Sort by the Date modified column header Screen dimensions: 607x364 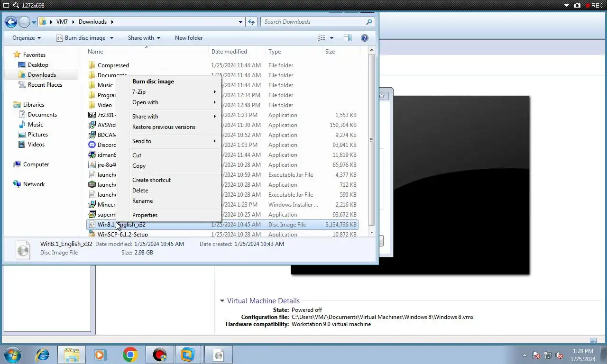(237, 52)
